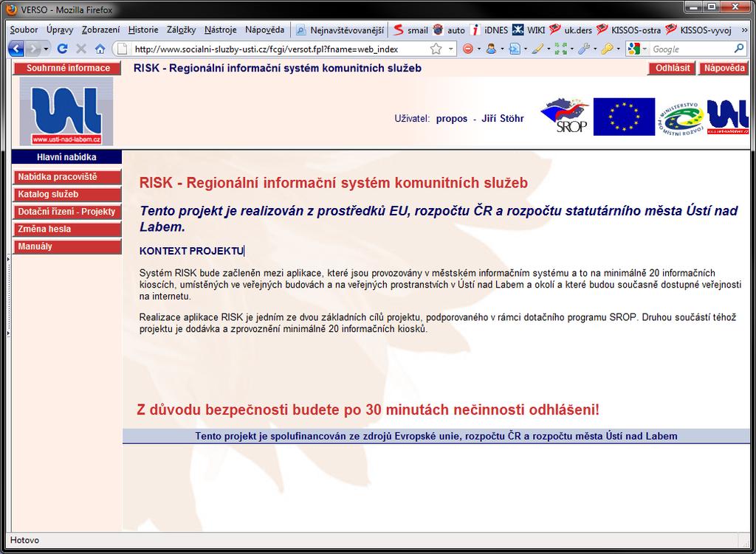Go to the home page icon

point(100,49)
